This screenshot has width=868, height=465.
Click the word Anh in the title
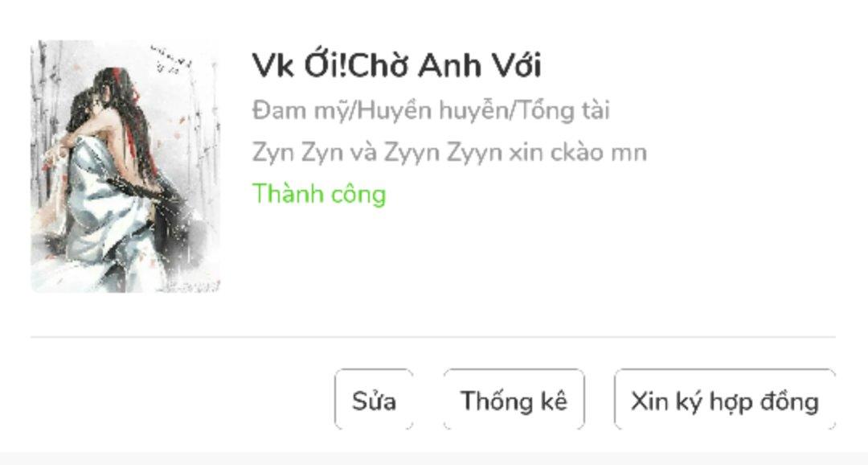pos(449,65)
